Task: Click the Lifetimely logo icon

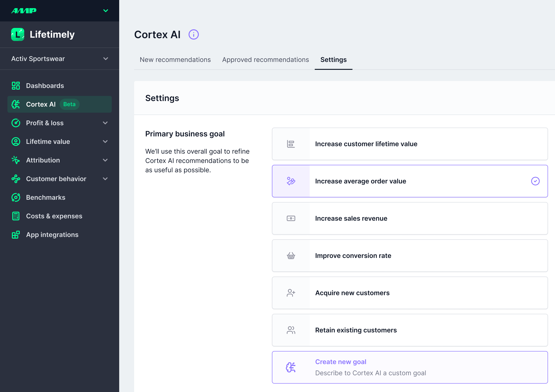Action: pyautogui.click(x=18, y=34)
